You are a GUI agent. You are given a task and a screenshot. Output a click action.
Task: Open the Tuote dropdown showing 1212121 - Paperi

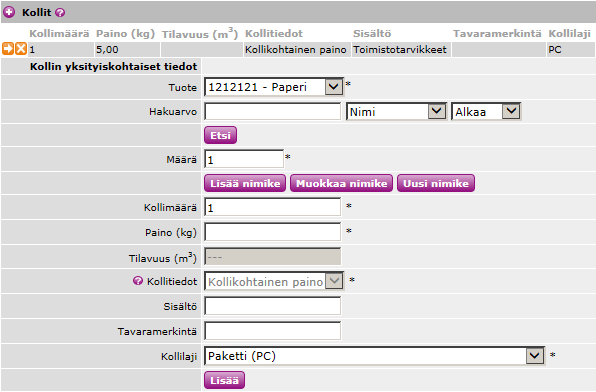[274, 87]
